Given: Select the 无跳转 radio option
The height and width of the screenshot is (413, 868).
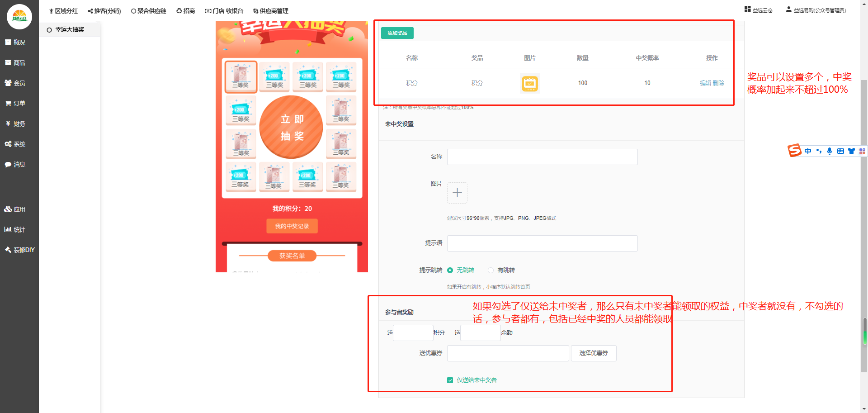Looking at the screenshot, I should tap(450, 271).
